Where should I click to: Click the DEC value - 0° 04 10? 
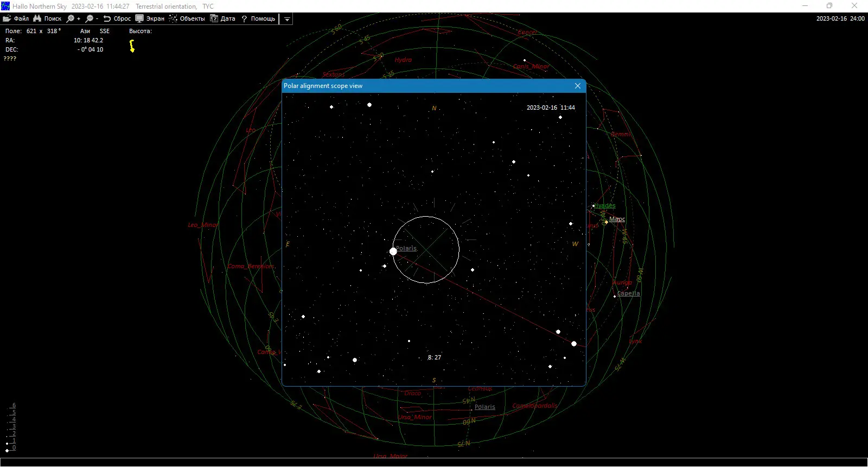click(x=90, y=49)
